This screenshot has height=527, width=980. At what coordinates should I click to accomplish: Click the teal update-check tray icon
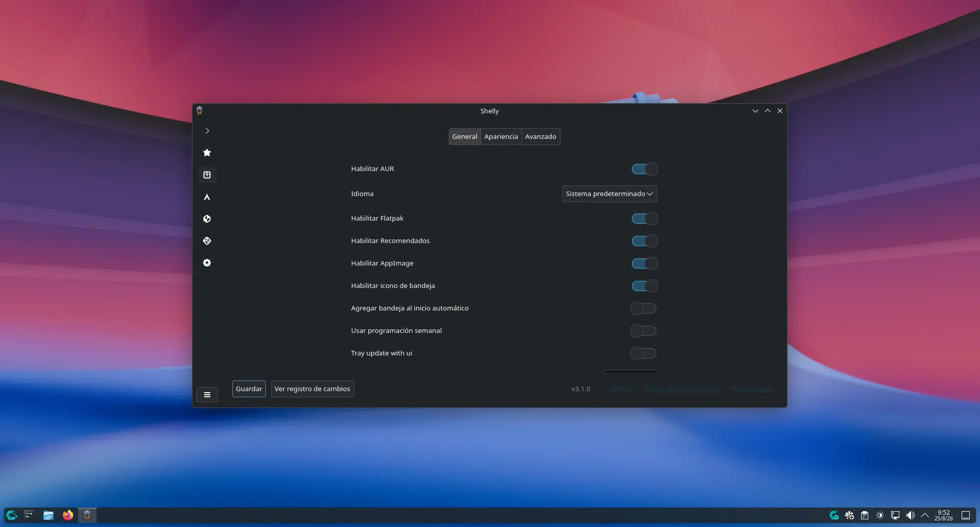tap(834, 516)
